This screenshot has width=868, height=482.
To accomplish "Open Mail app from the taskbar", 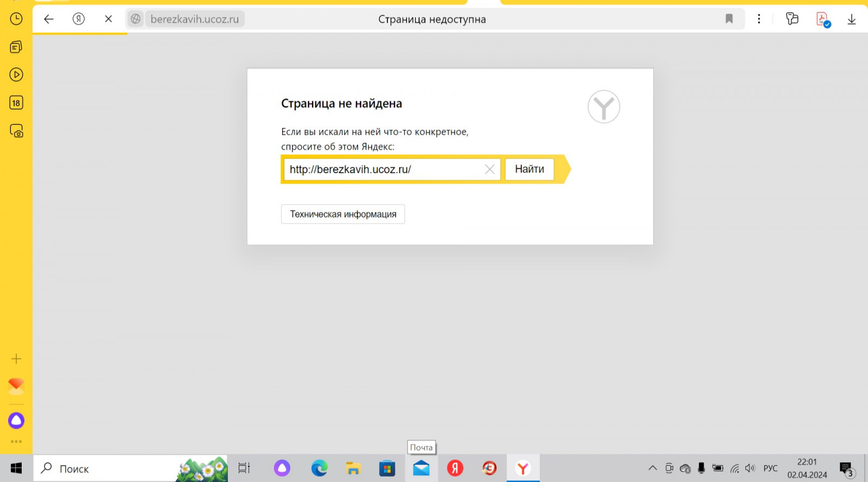I will coord(421,468).
